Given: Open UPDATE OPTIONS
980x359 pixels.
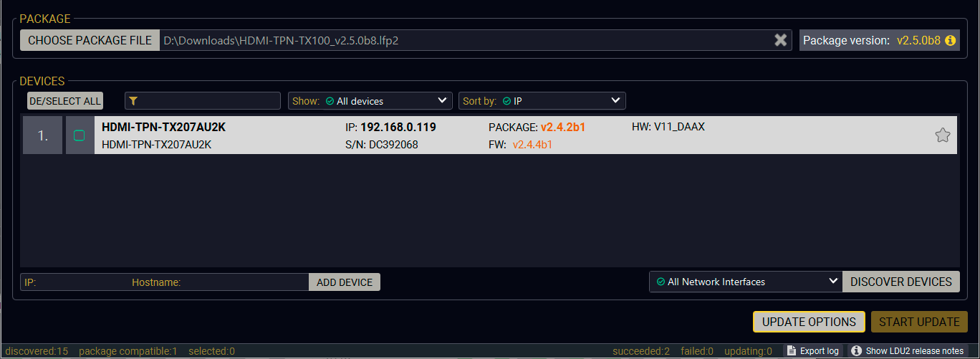Looking at the screenshot, I should [809, 322].
